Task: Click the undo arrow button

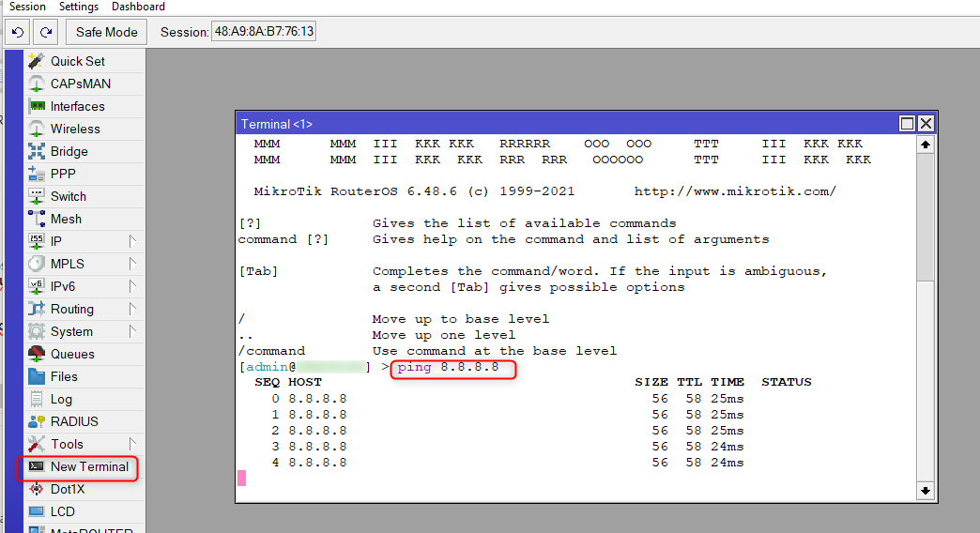Action: tap(17, 32)
